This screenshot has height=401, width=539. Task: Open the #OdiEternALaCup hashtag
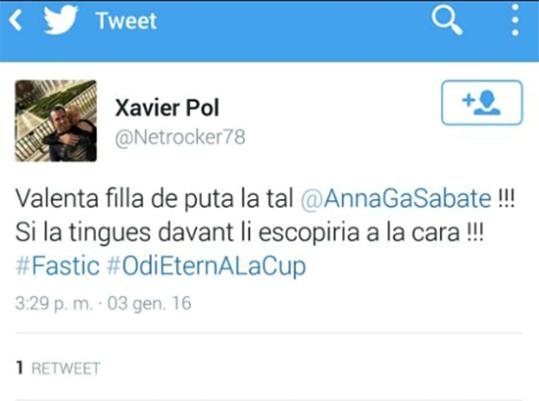(x=206, y=266)
